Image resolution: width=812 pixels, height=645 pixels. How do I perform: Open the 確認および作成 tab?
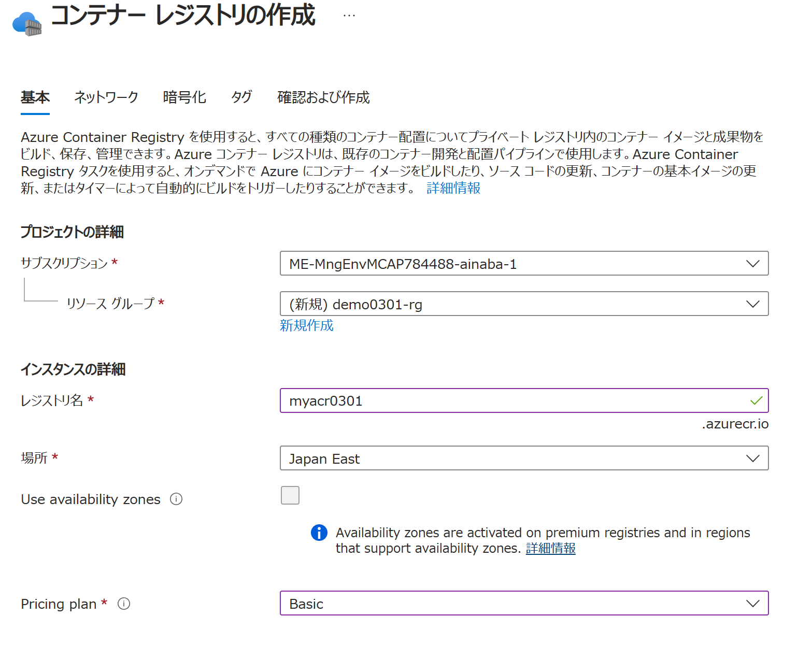323,97
